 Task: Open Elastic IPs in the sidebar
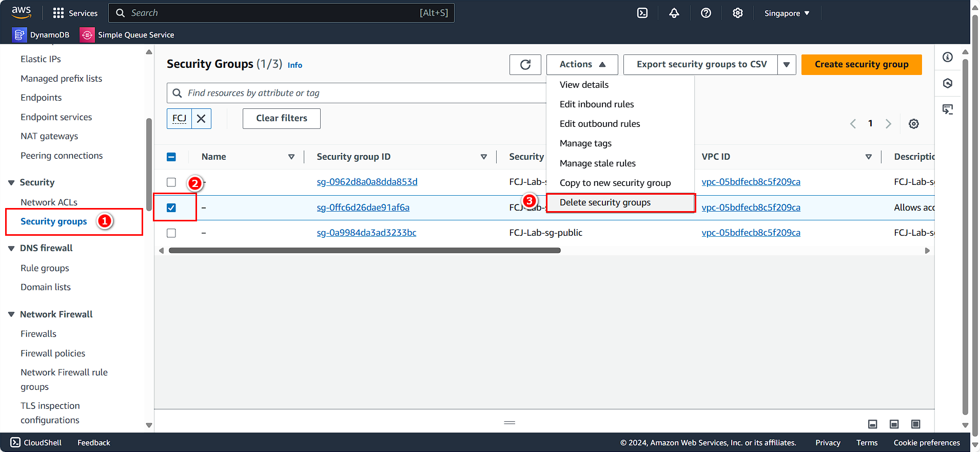coord(41,59)
